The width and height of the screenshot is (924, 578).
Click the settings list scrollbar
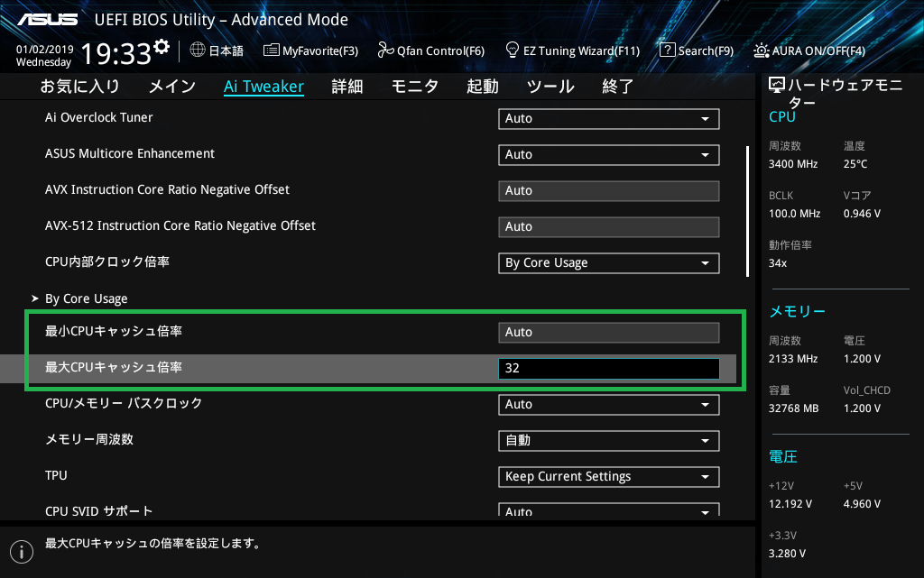(x=747, y=211)
